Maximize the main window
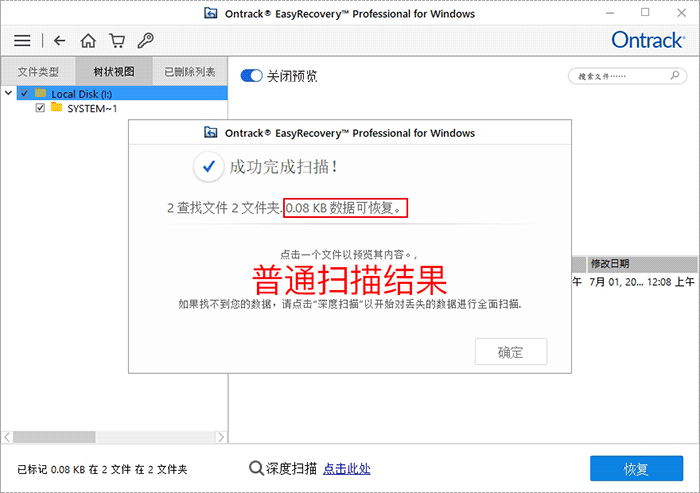 point(645,13)
